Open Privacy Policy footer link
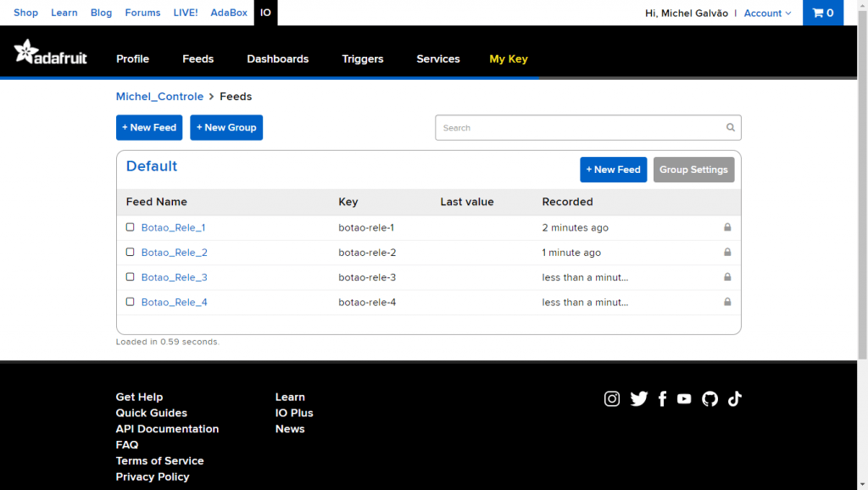 coord(153,477)
